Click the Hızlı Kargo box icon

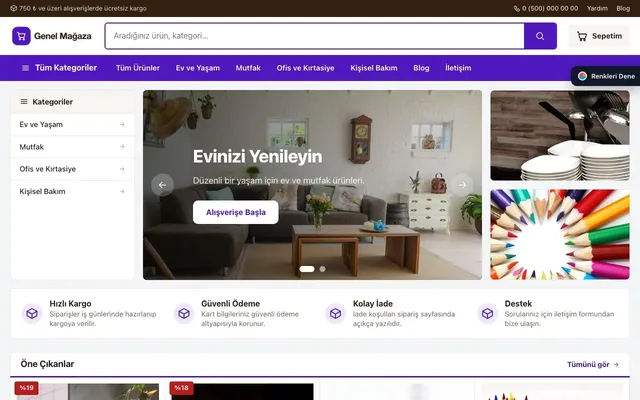pos(32,313)
